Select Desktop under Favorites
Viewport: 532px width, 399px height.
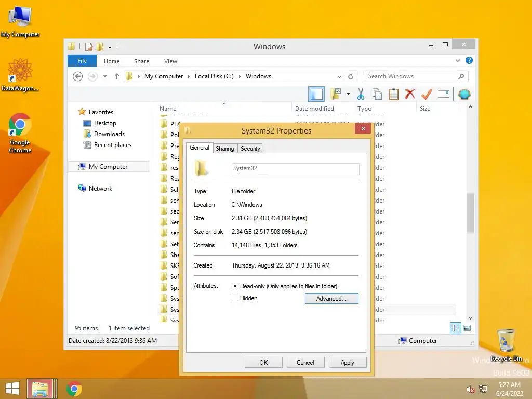(105, 123)
